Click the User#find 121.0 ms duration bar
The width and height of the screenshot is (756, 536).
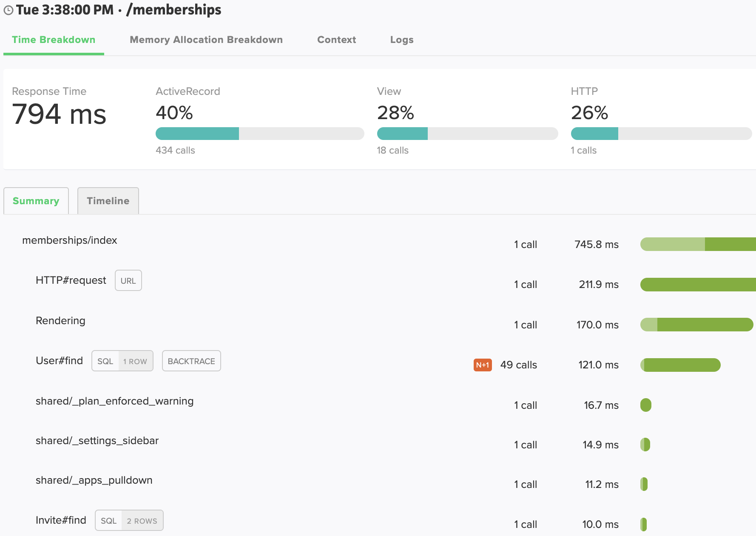[680, 365]
